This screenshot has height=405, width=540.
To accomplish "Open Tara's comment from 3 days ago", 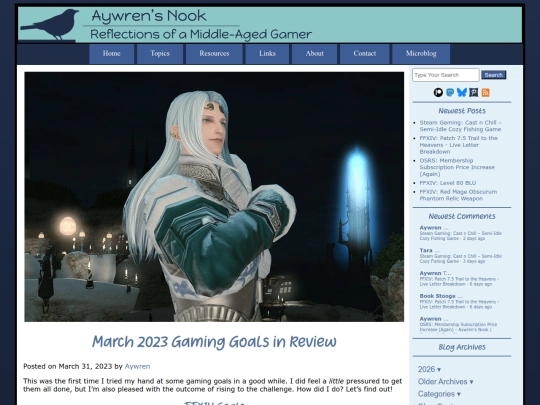I will 460,256.
